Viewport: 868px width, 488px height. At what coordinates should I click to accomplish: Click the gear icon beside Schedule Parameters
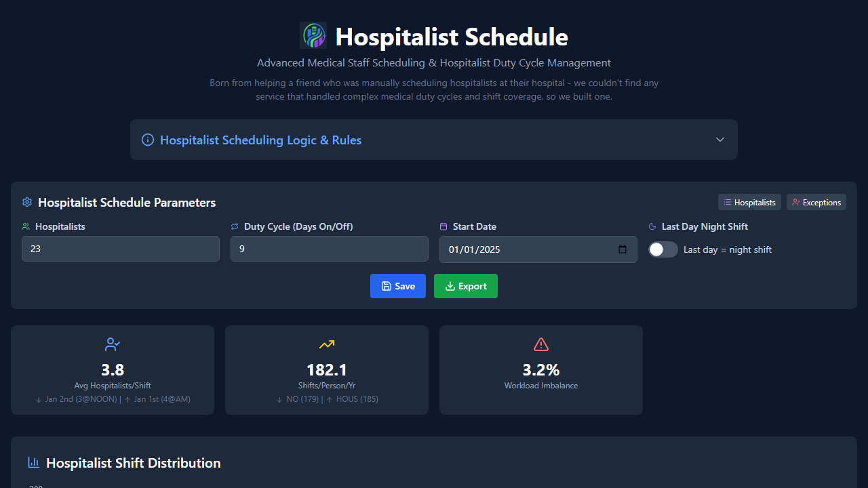(x=27, y=202)
